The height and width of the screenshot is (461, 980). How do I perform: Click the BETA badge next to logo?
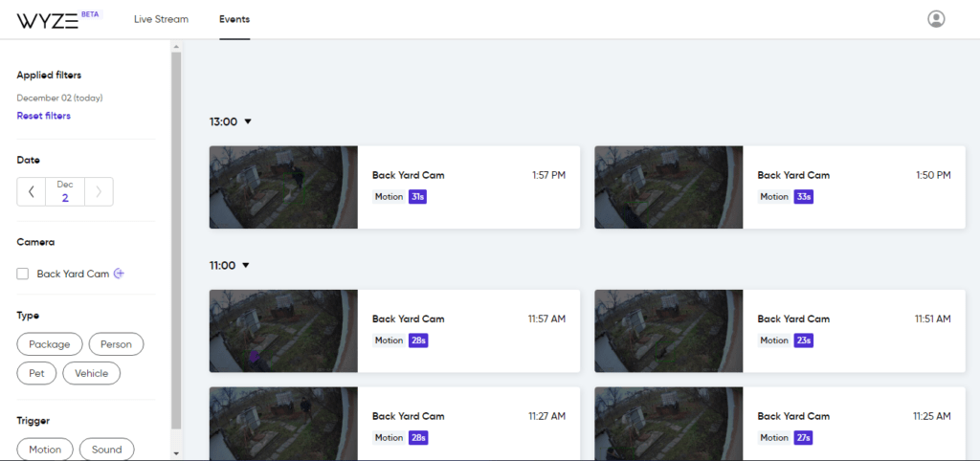tap(91, 13)
